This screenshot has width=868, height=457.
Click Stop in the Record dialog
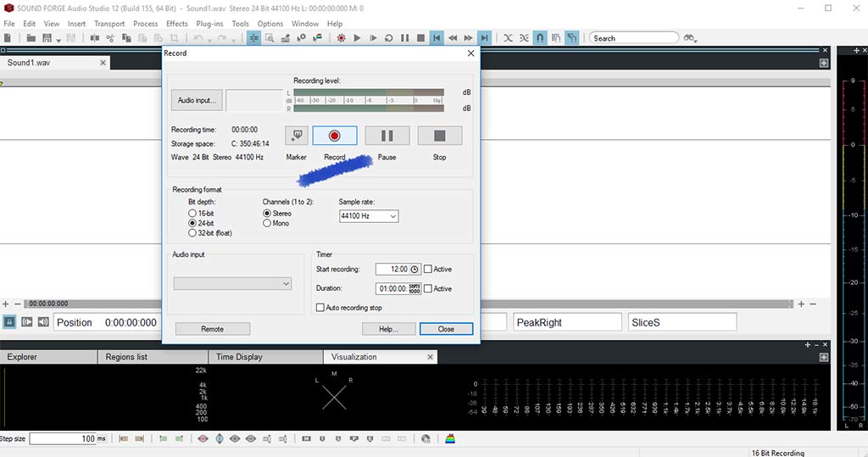pos(440,136)
